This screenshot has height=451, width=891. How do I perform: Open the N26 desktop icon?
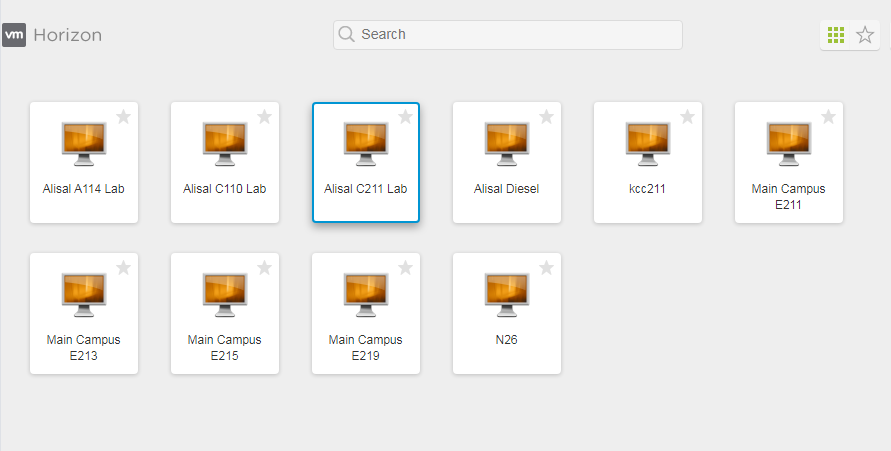(507, 295)
